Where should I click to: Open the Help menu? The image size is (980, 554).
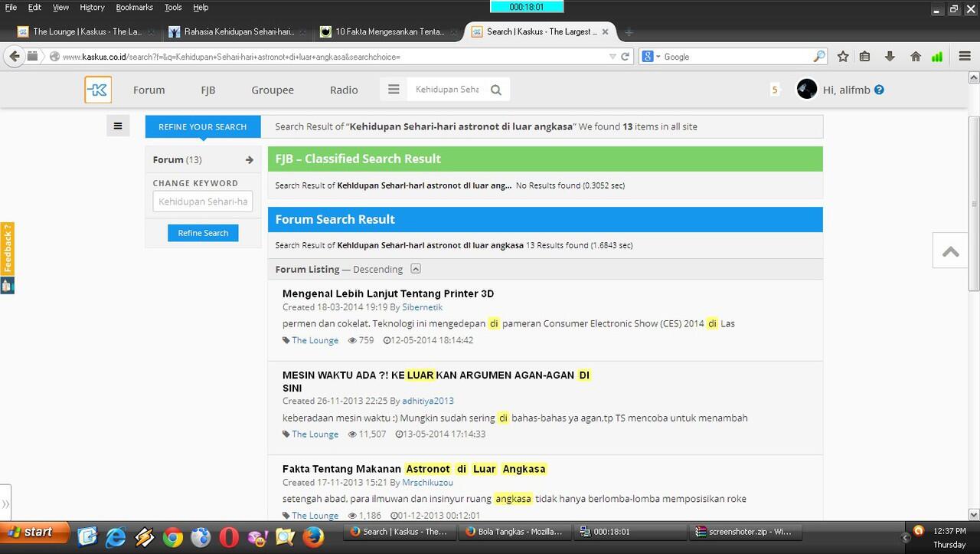click(x=201, y=7)
